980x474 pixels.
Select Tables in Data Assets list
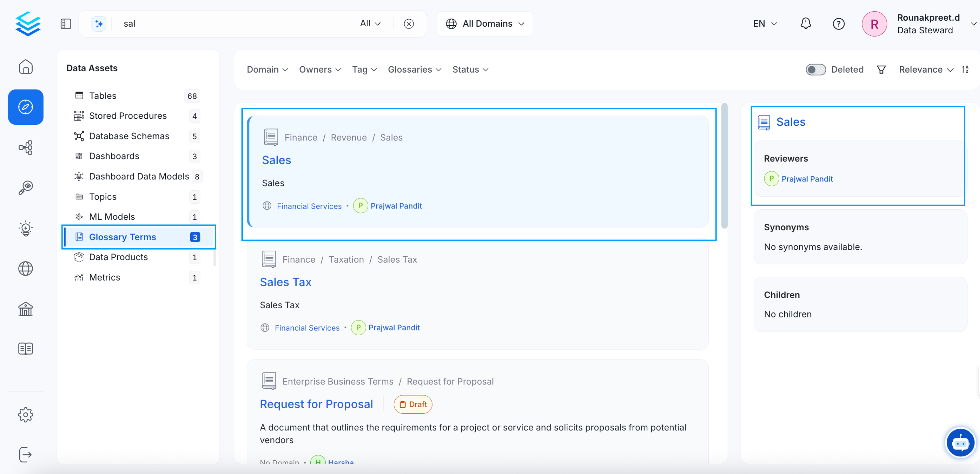click(x=103, y=96)
